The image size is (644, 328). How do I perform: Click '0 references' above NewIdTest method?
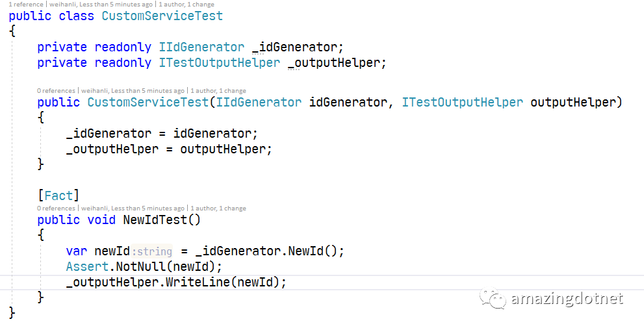56,208
